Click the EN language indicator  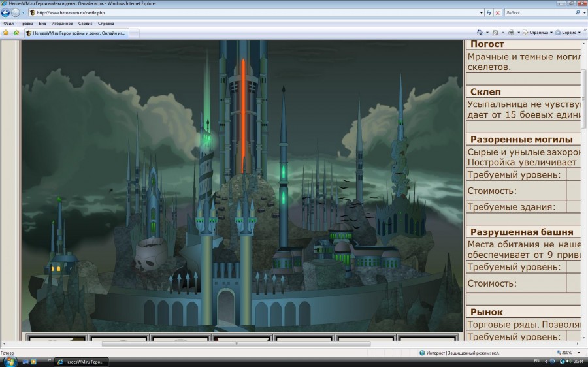(x=536, y=362)
